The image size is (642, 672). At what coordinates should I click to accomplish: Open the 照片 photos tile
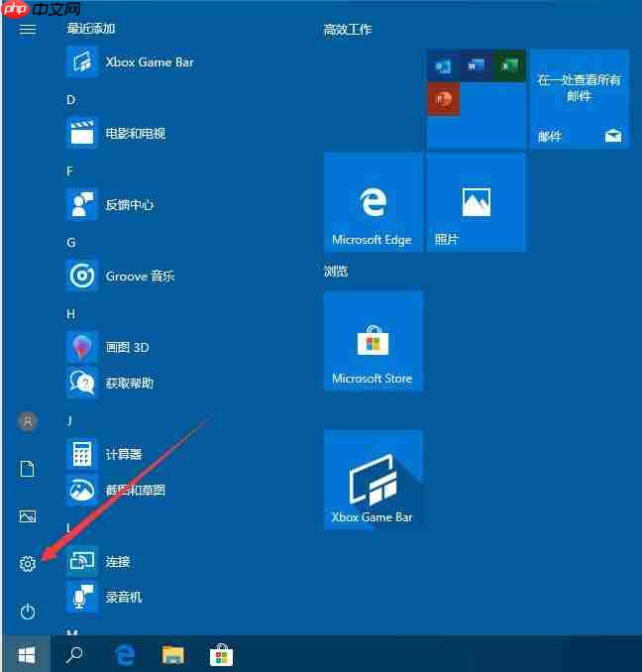[476, 202]
